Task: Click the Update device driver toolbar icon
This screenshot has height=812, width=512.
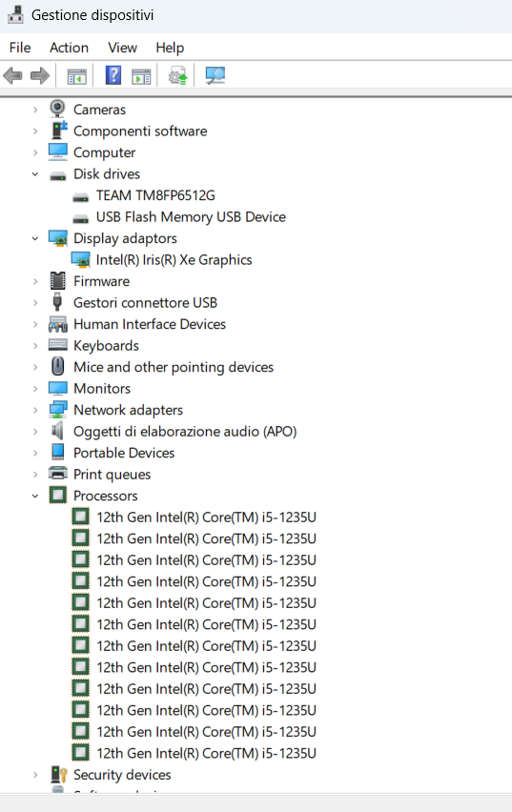Action: point(177,76)
